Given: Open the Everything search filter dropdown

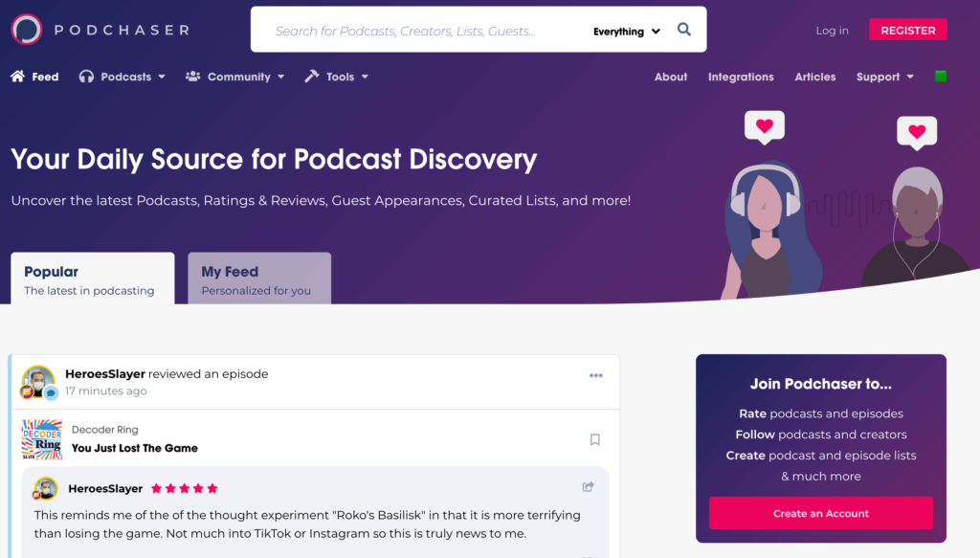Looking at the screenshot, I should (626, 32).
